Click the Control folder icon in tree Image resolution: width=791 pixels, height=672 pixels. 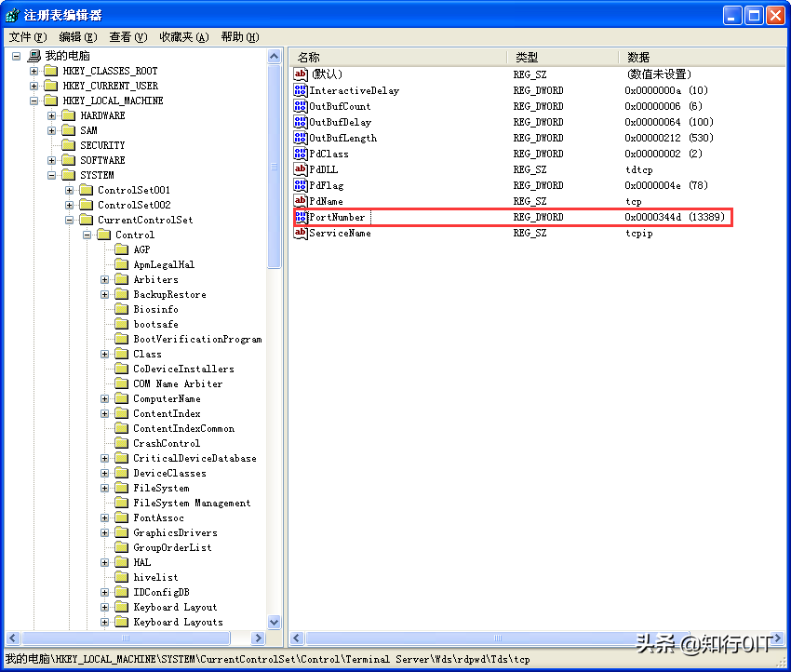pos(102,235)
